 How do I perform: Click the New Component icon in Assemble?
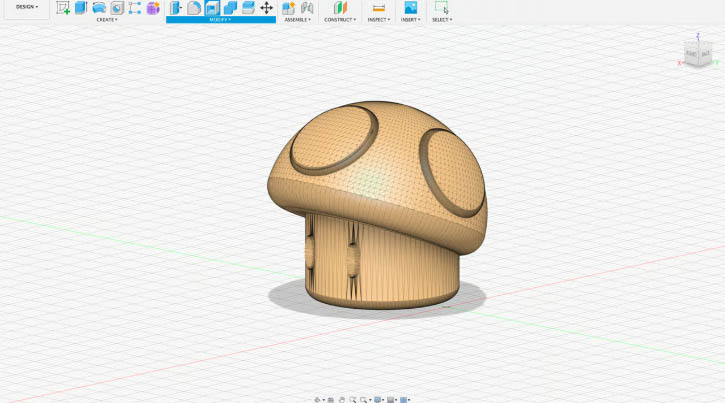coord(289,7)
